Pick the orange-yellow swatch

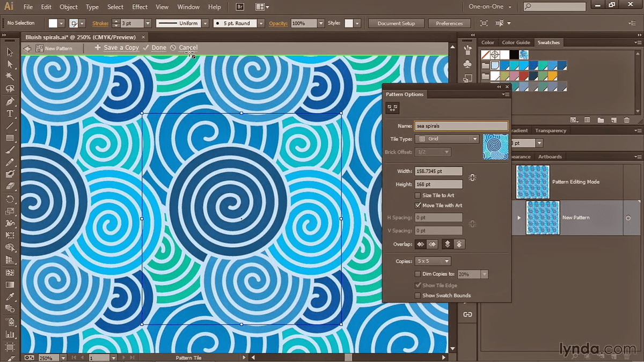tap(552, 76)
